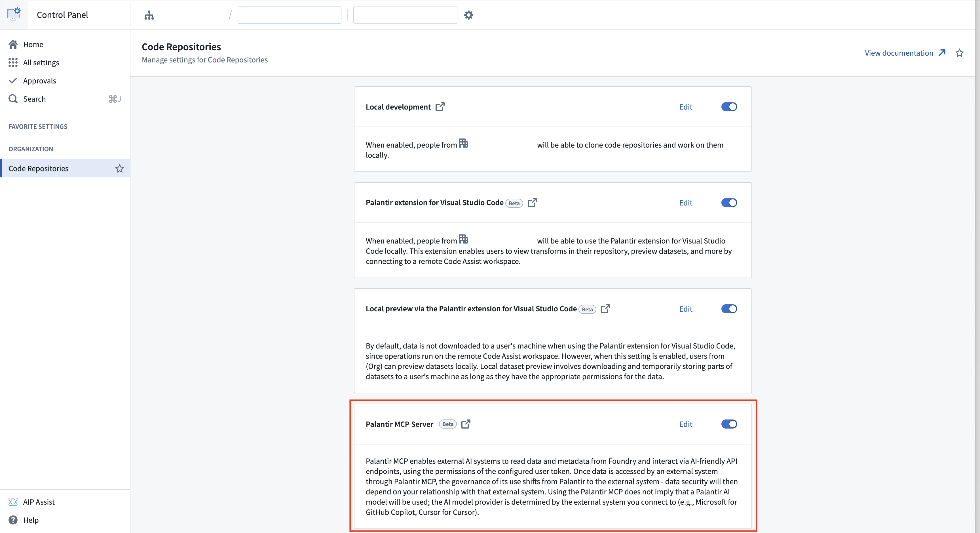This screenshot has width=980, height=533.
Task: Toggle off Local development switch
Action: tap(729, 107)
